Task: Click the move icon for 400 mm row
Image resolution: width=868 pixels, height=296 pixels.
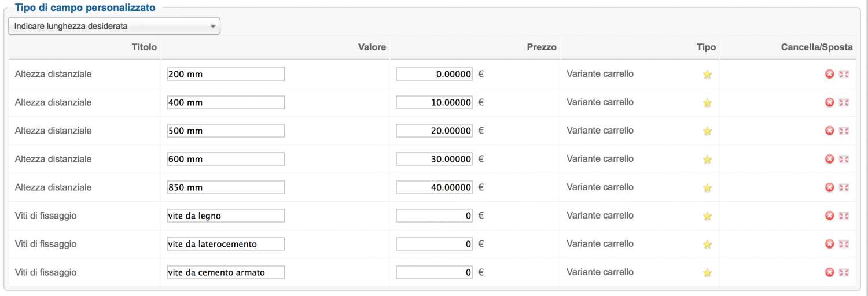Action: tap(844, 102)
